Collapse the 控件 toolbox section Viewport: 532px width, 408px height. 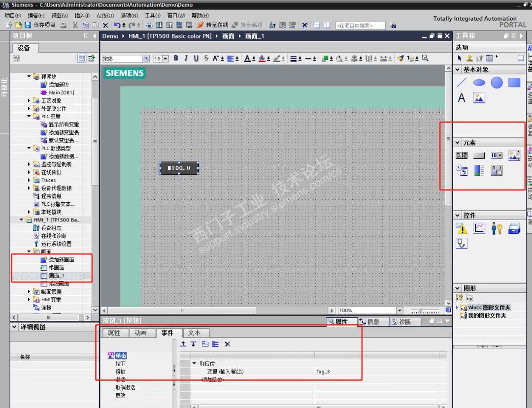(457, 215)
